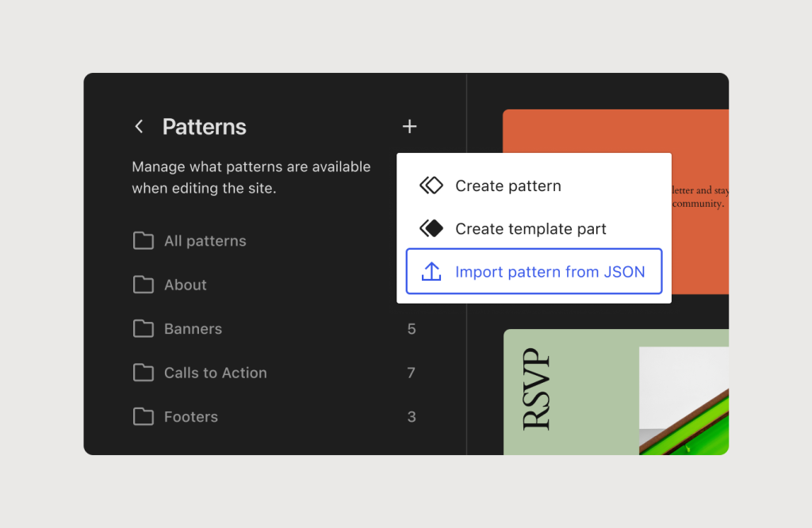Click the plus icon in the Patterns header
This screenshot has height=528, width=812.
point(409,126)
